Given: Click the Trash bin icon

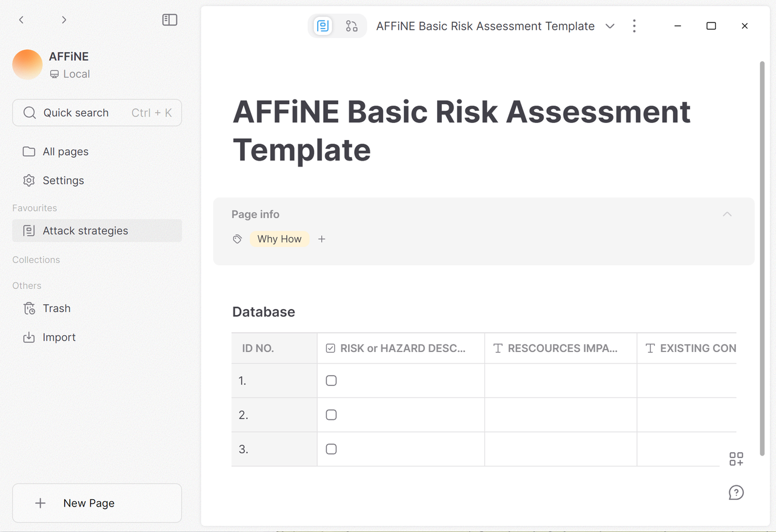Looking at the screenshot, I should click(28, 308).
